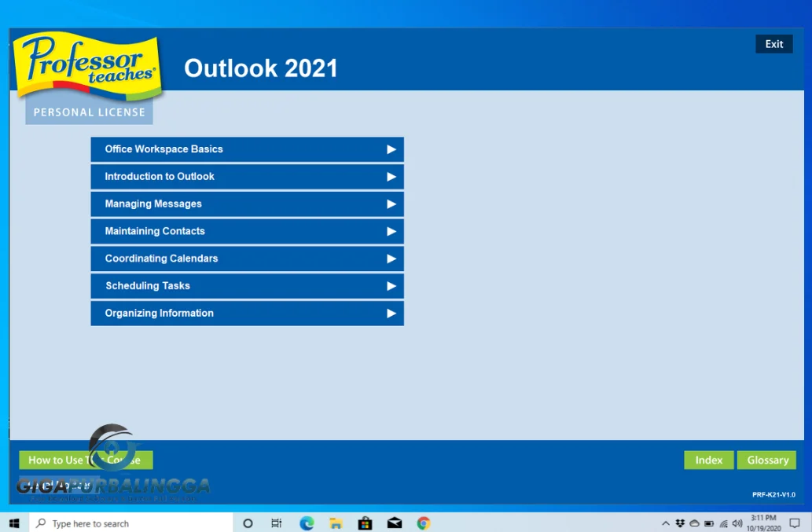812x532 pixels.
Task: Open the Glossary
Action: (767, 460)
